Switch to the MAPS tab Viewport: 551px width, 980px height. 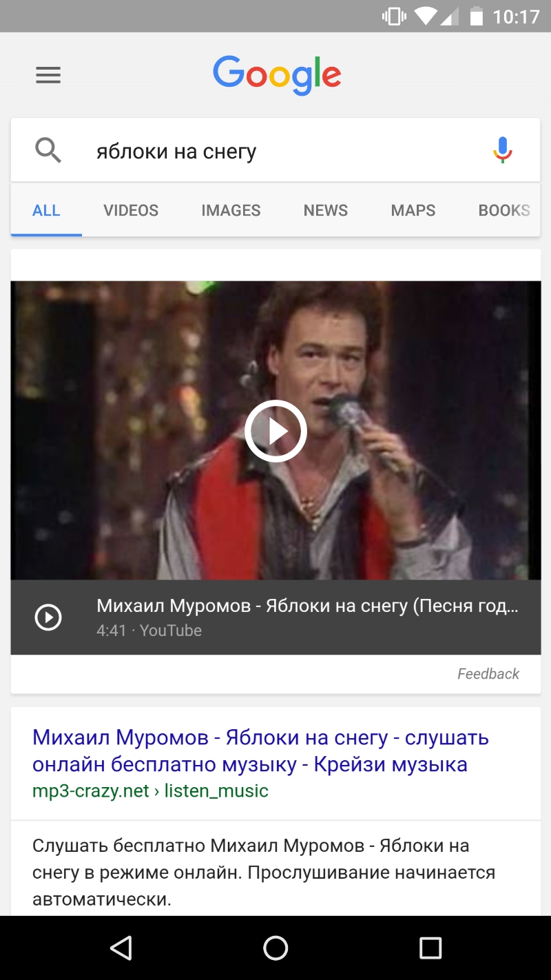pyautogui.click(x=413, y=210)
